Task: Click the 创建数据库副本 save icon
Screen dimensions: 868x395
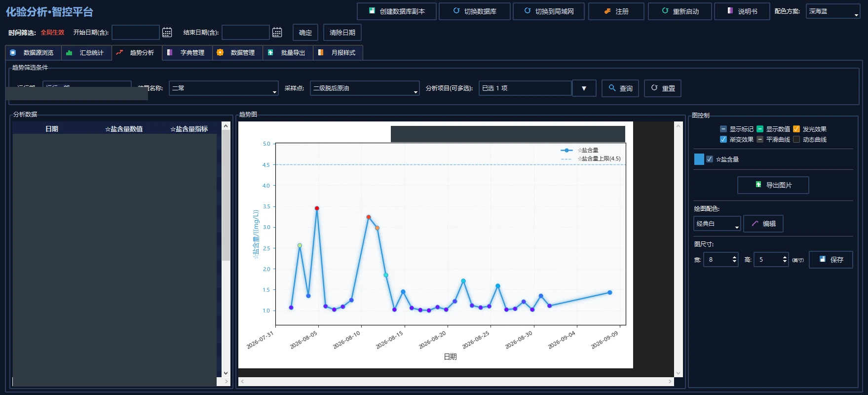Action: (x=372, y=11)
